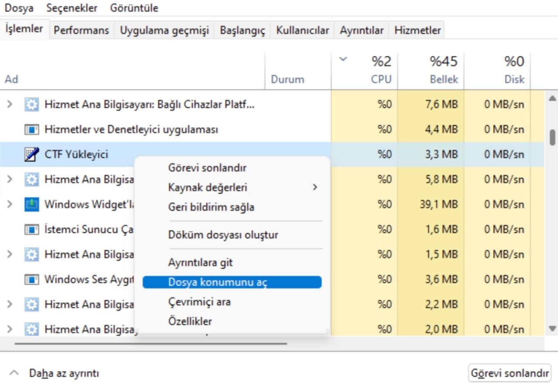Click the horizontal scrollbar thumb
Viewport: 558px width, 392px height.
coord(151,344)
